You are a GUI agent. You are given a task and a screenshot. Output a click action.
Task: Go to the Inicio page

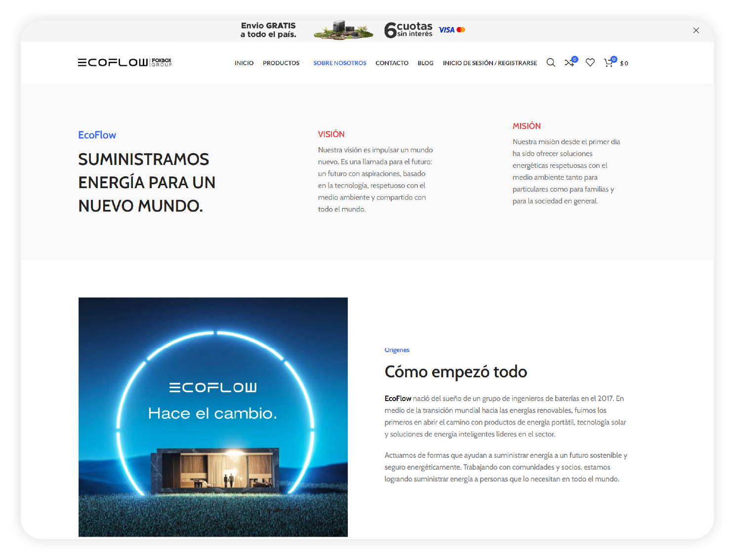pos(244,63)
